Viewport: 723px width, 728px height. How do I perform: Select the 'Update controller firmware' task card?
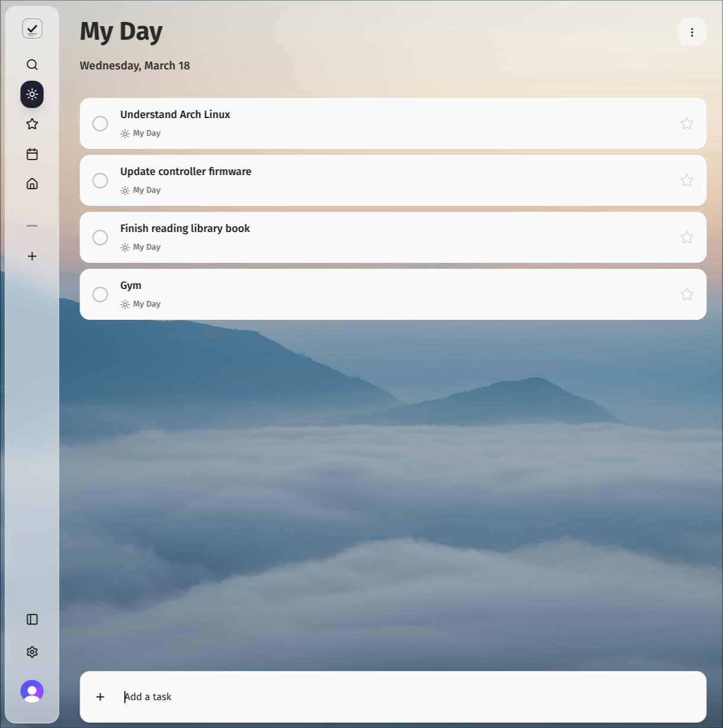point(356,180)
